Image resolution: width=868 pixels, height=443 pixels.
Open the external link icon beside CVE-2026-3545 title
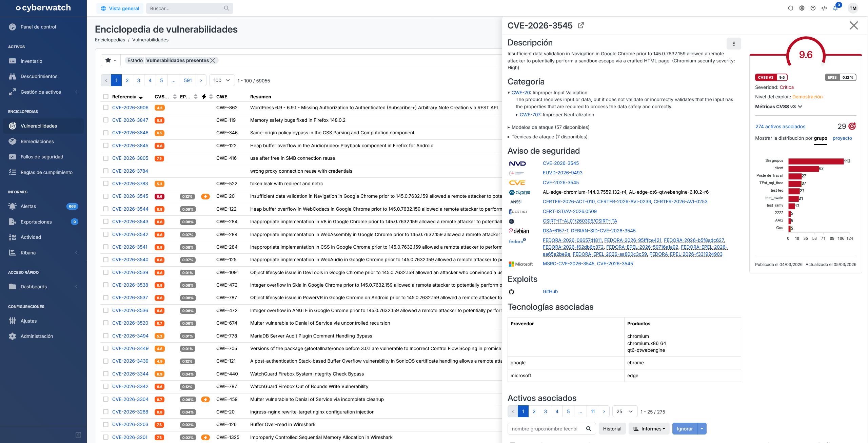(x=581, y=25)
